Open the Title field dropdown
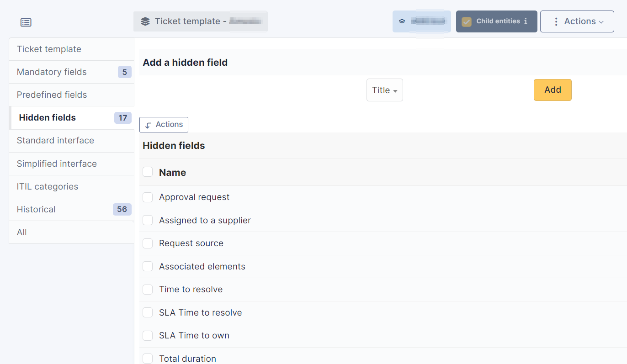The width and height of the screenshot is (627, 364). click(x=384, y=90)
